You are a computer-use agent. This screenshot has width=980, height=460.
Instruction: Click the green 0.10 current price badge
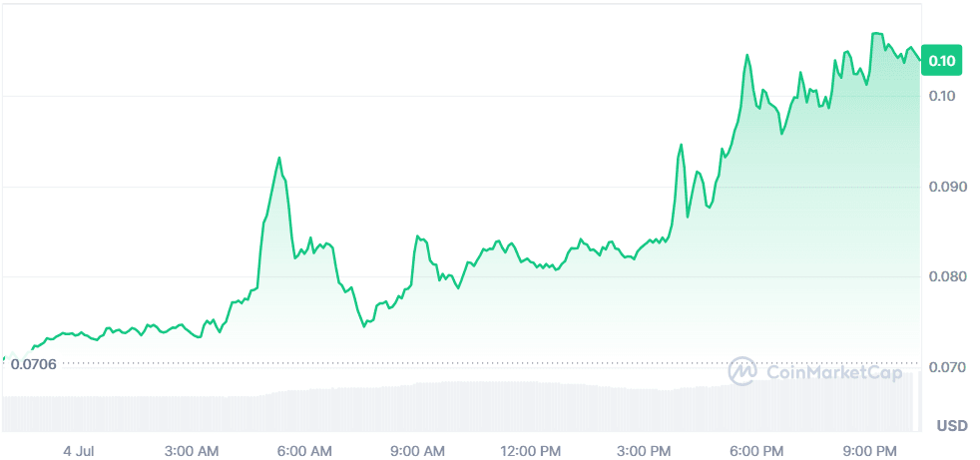click(x=941, y=61)
